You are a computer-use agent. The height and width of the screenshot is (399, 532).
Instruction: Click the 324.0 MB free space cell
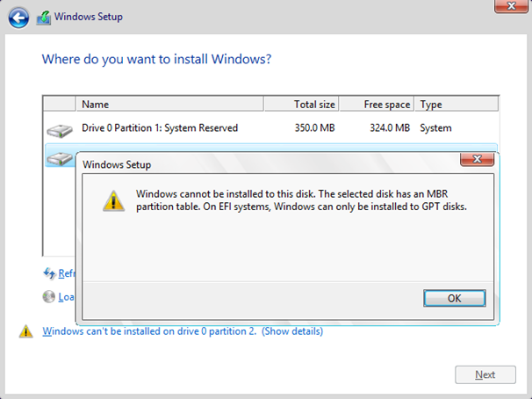(x=390, y=128)
